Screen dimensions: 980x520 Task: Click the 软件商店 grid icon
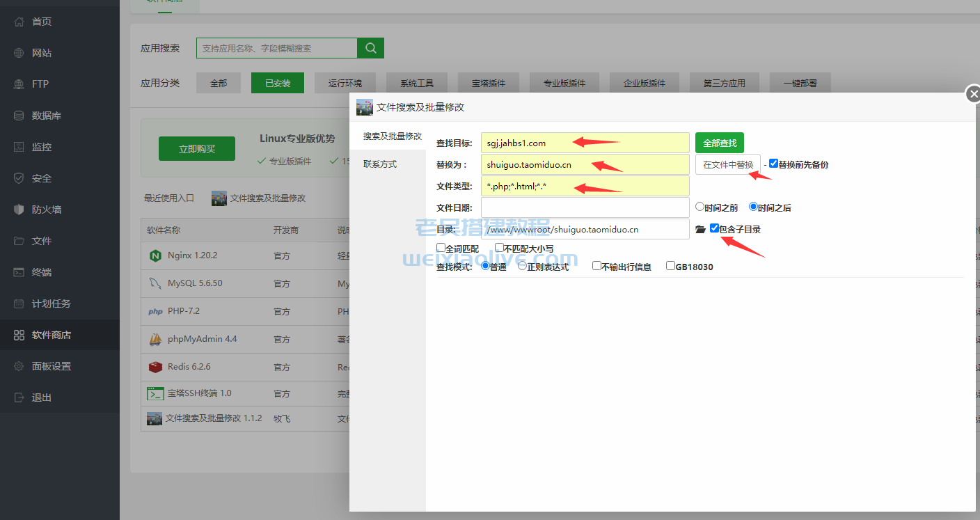tap(19, 335)
